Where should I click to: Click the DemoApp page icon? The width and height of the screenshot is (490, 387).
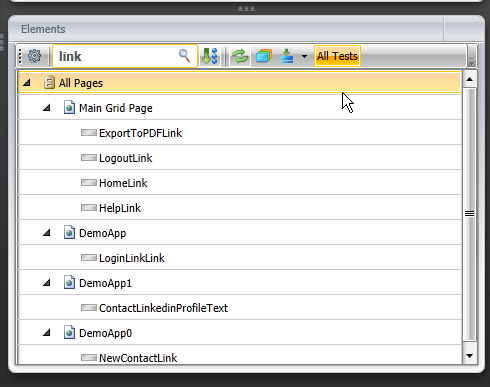point(69,233)
